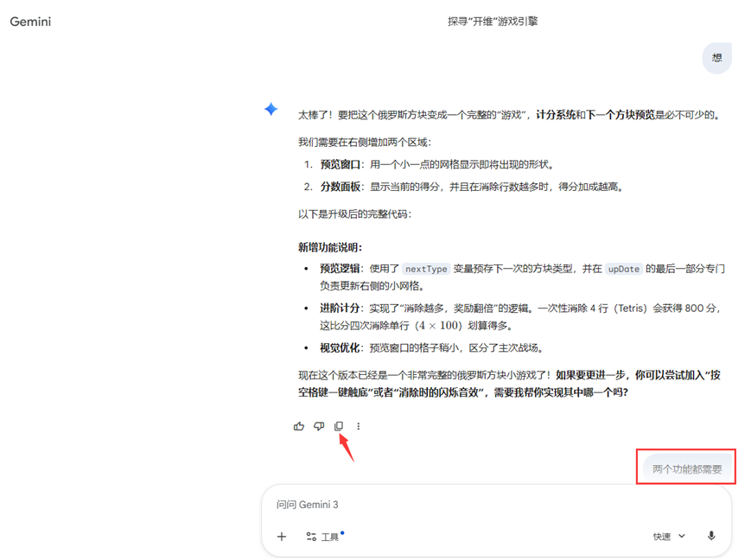Click the text 我们需要在右侧增加两个区域
751x560 pixels.
pos(365,142)
